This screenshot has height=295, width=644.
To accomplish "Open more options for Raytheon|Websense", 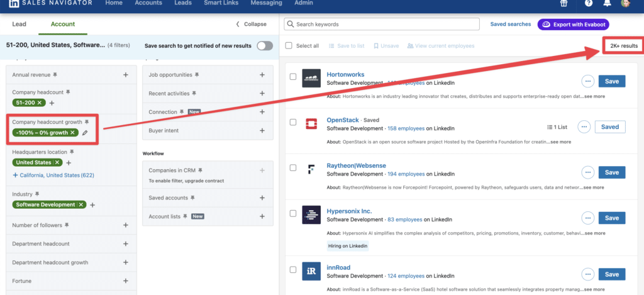I will (x=588, y=172).
